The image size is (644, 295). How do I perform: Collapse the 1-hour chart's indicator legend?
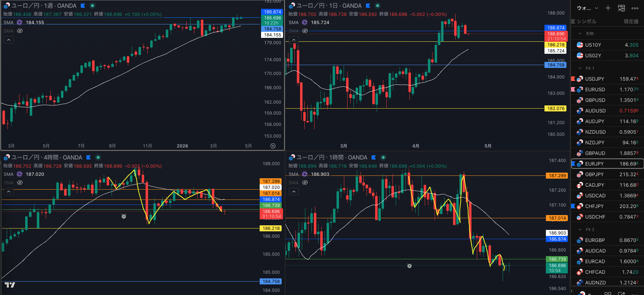[x=294, y=192]
